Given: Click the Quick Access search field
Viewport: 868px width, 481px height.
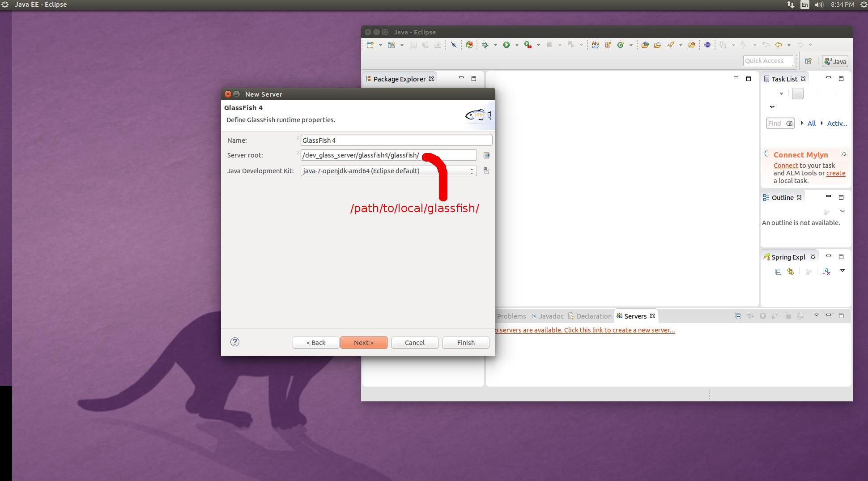Looking at the screenshot, I should [768, 61].
